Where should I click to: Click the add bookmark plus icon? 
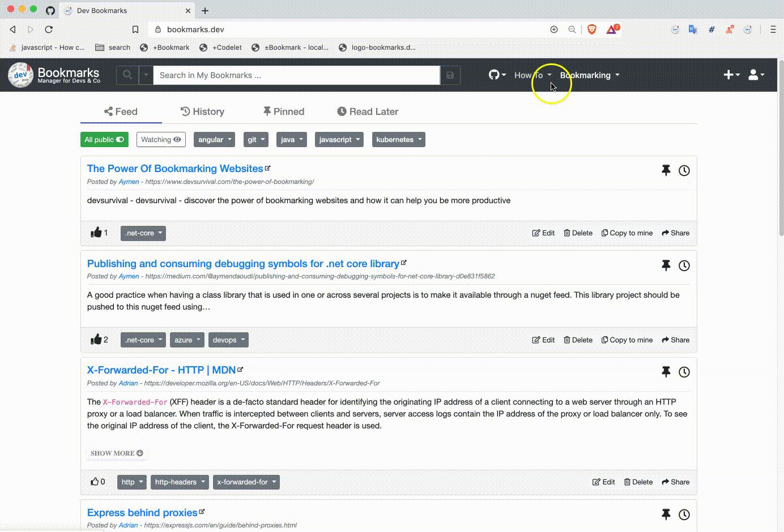[728, 74]
